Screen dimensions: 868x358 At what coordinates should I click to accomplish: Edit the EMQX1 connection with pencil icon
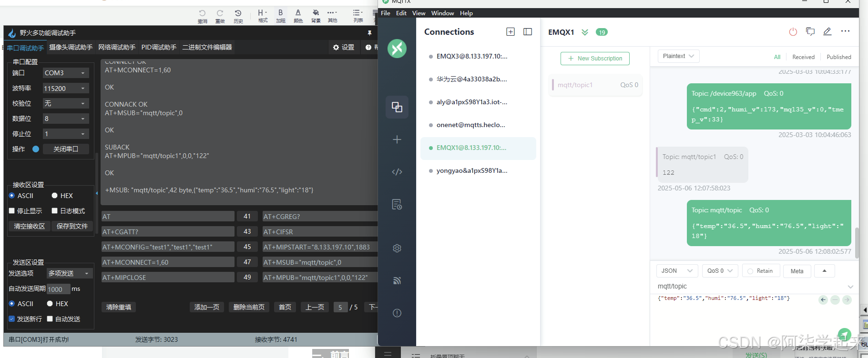(x=827, y=31)
